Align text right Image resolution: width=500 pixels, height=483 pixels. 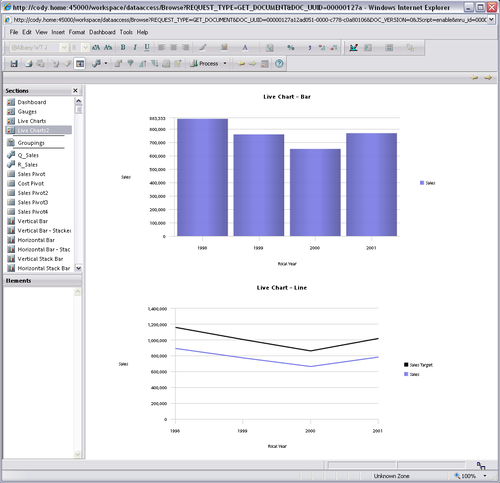[186, 47]
